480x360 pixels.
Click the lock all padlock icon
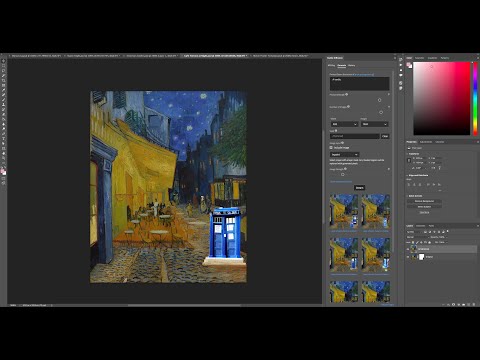[429, 242]
